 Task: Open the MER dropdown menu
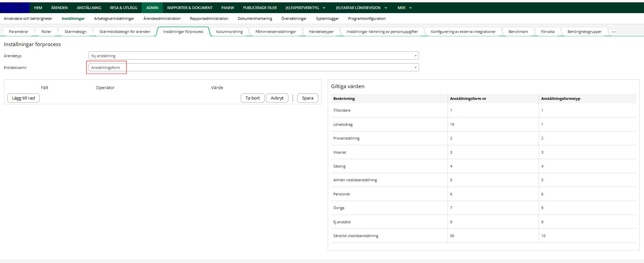[x=404, y=8]
